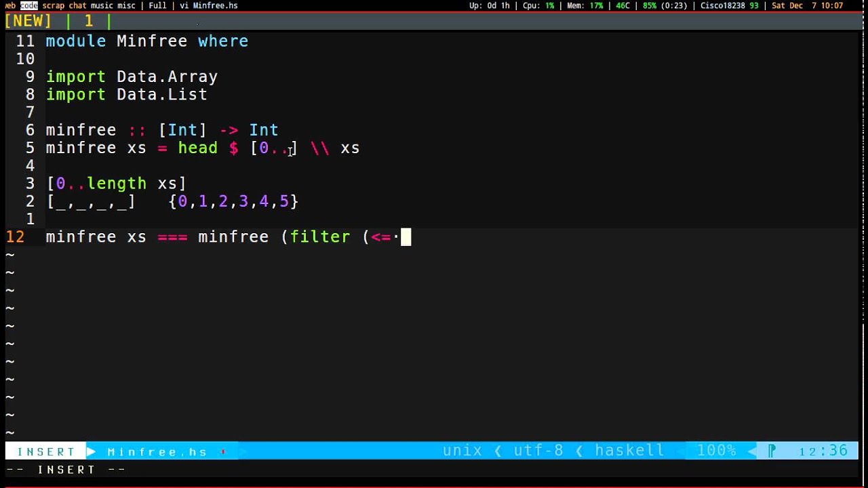868x488 pixels.
Task: Click the '[0..length xs]' line
Action: click(116, 183)
